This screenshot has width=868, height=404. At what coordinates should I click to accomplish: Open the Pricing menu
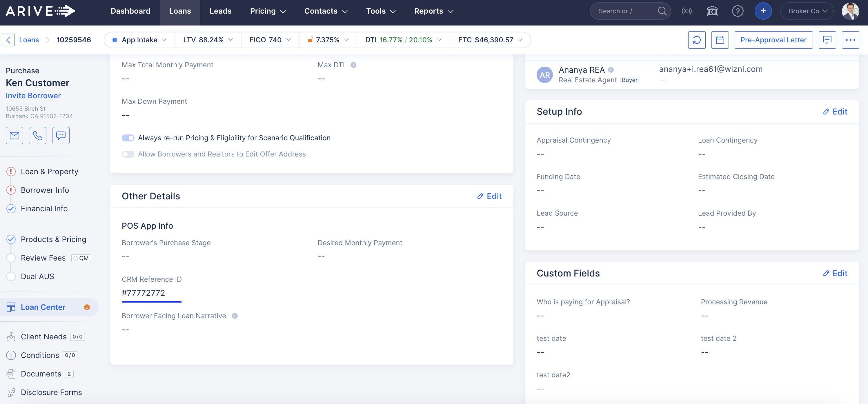pos(268,11)
